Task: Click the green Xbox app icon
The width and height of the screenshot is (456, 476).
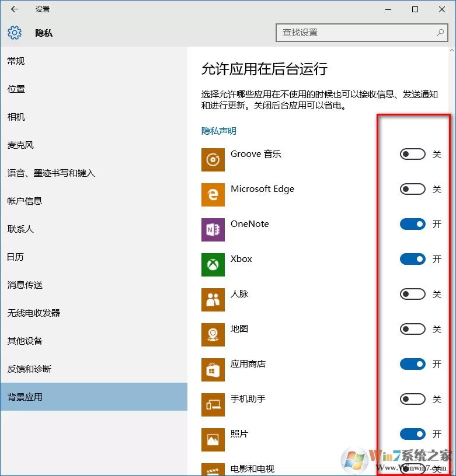Action: (213, 265)
